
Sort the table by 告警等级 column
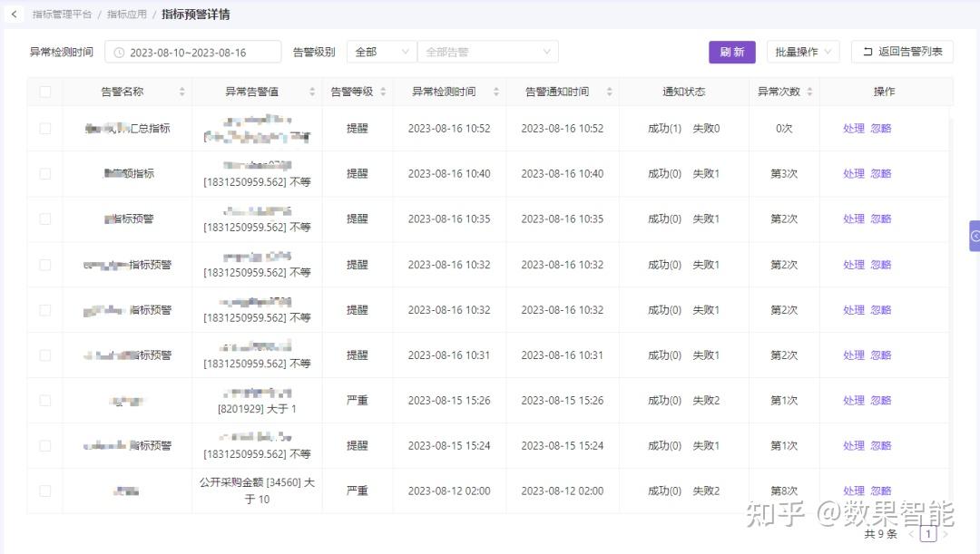click(x=384, y=91)
